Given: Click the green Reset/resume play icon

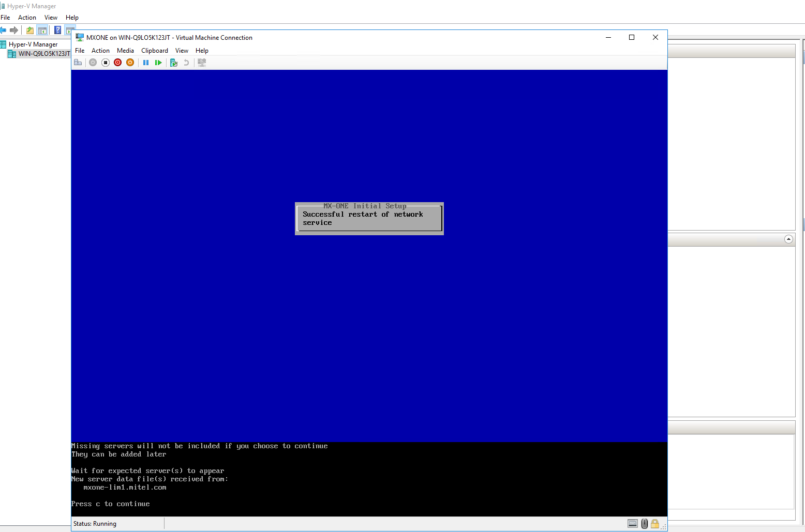Looking at the screenshot, I should tap(158, 63).
